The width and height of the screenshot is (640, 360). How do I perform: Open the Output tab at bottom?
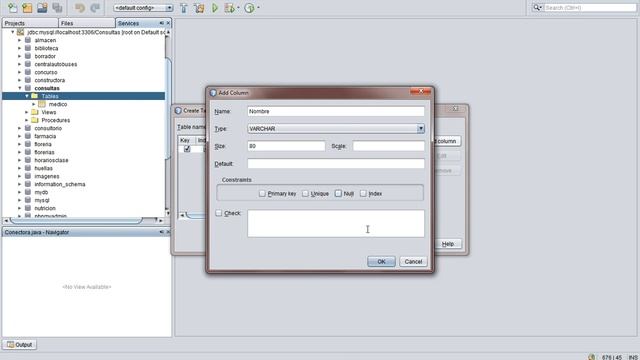(20, 344)
